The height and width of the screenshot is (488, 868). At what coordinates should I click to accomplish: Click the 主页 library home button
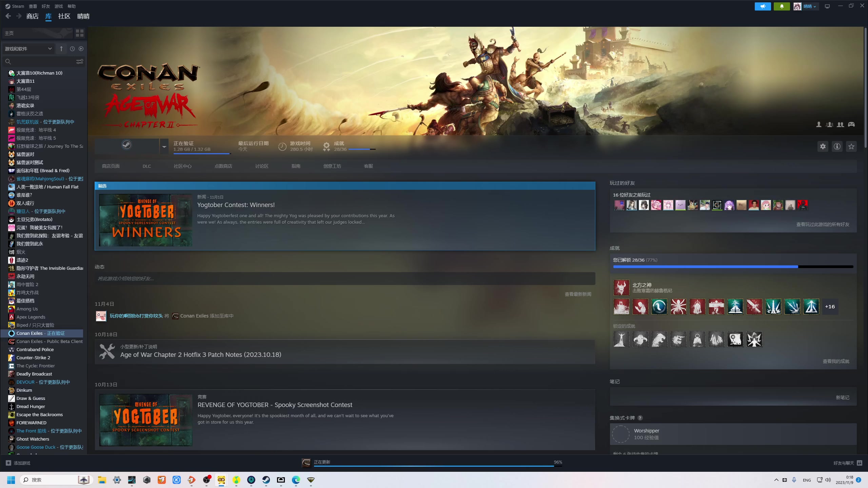coord(37,33)
